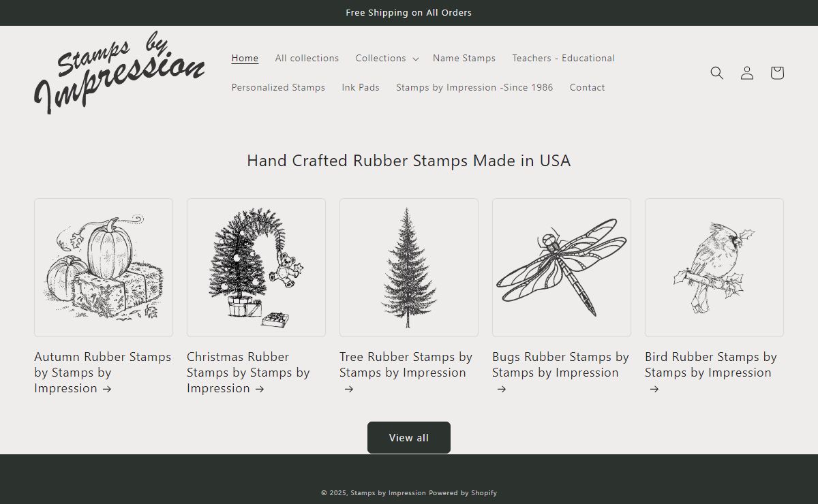Open the account login icon

[747, 73]
